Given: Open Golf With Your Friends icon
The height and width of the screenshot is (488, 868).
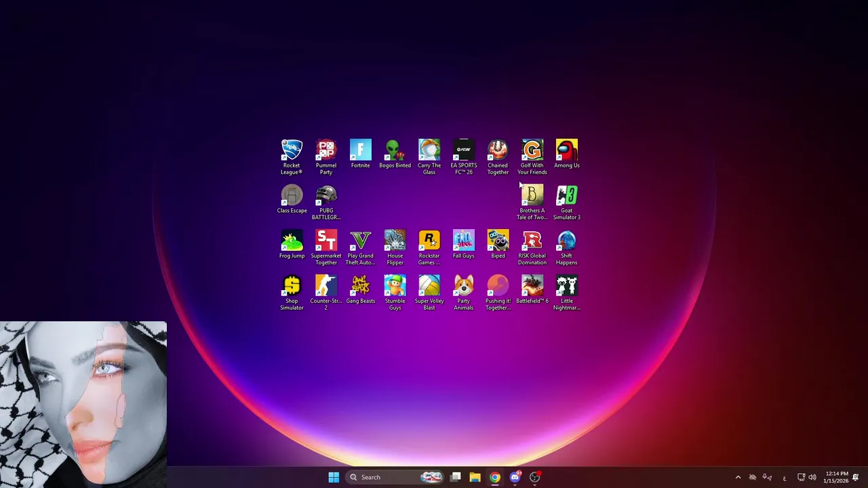Looking at the screenshot, I should point(532,157).
